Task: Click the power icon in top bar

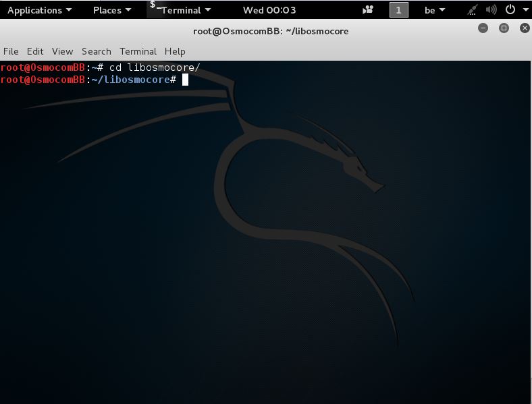Action: [x=510, y=9]
